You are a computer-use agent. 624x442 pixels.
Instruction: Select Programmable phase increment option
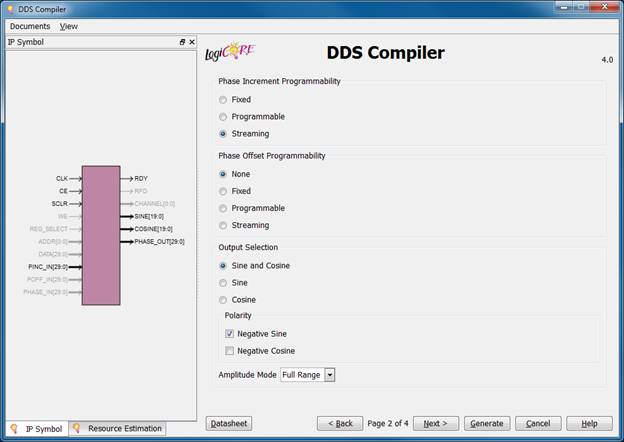223,117
